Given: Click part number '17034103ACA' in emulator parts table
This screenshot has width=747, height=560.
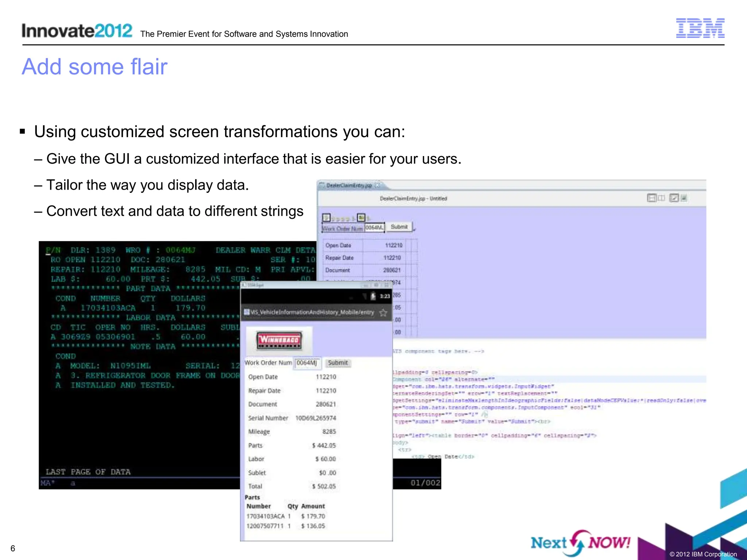Looking at the screenshot, I should coord(265,516).
